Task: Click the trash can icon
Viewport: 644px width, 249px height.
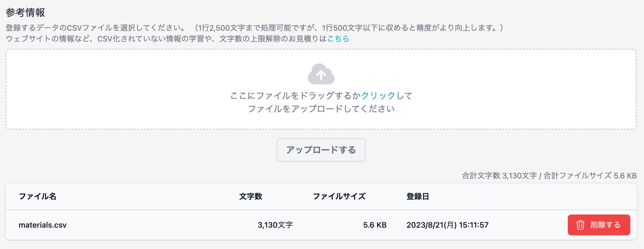Action: pyautogui.click(x=580, y=225)
